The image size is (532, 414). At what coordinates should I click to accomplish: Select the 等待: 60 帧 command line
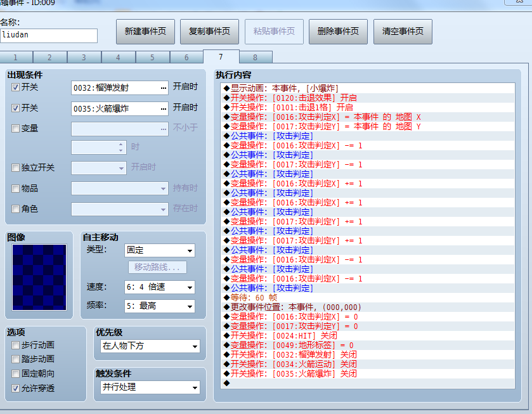click(x=368, y=297)
